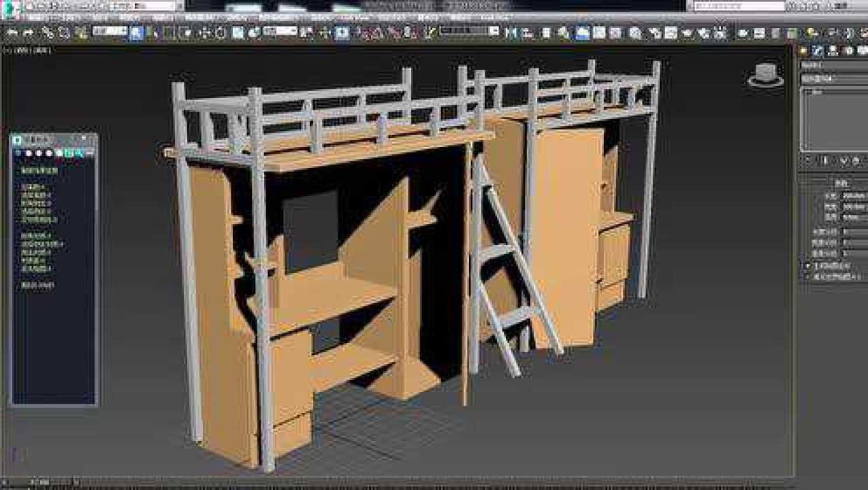This screenshot has height=490, width=868.
Task: Open the Material Editor icon
Action: coord(634,32)
